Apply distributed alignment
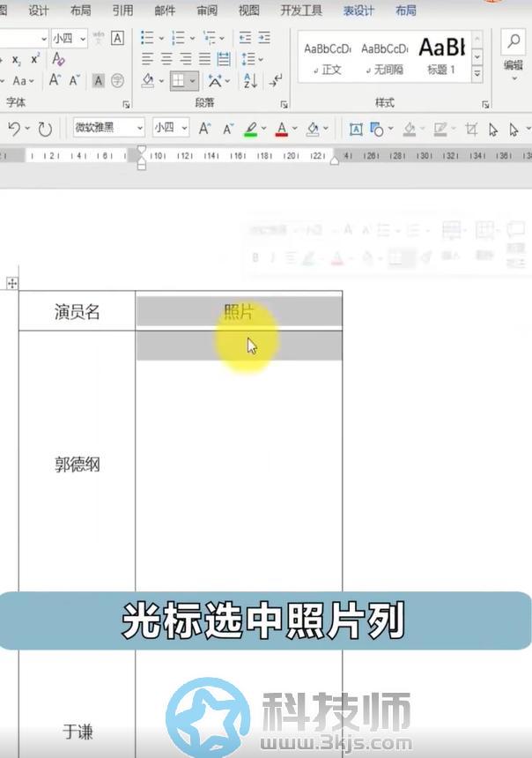Viewport: 532px width, 758px height. (223, 59)
